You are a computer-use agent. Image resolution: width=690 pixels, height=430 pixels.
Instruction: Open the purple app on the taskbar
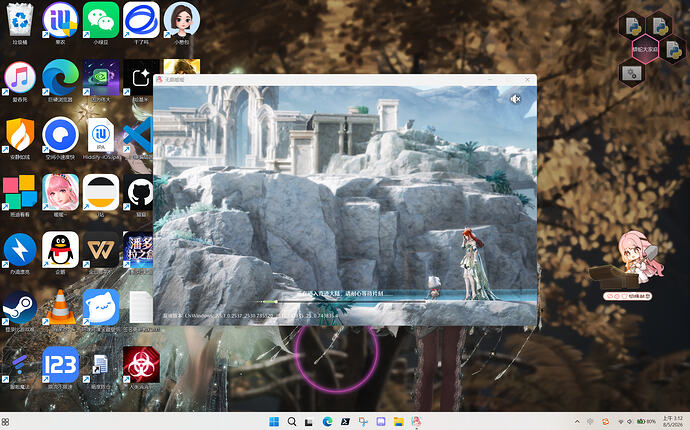tap(381, 422)
